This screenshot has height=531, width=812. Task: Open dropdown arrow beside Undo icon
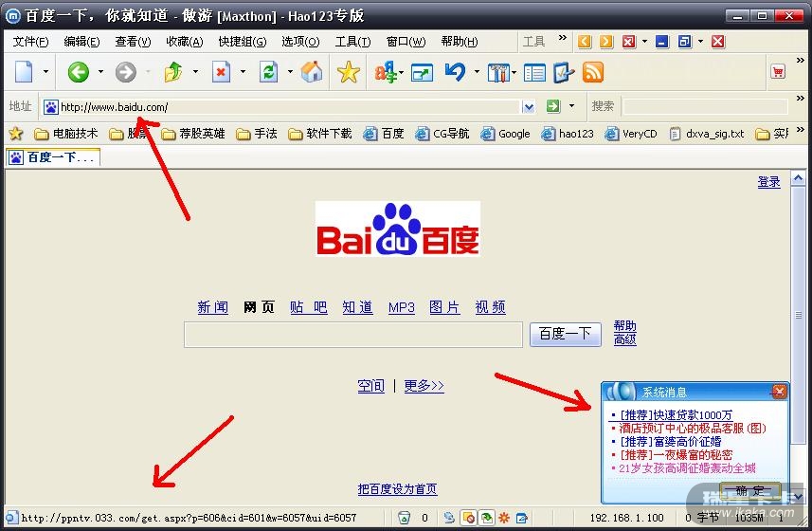[477, 71]
